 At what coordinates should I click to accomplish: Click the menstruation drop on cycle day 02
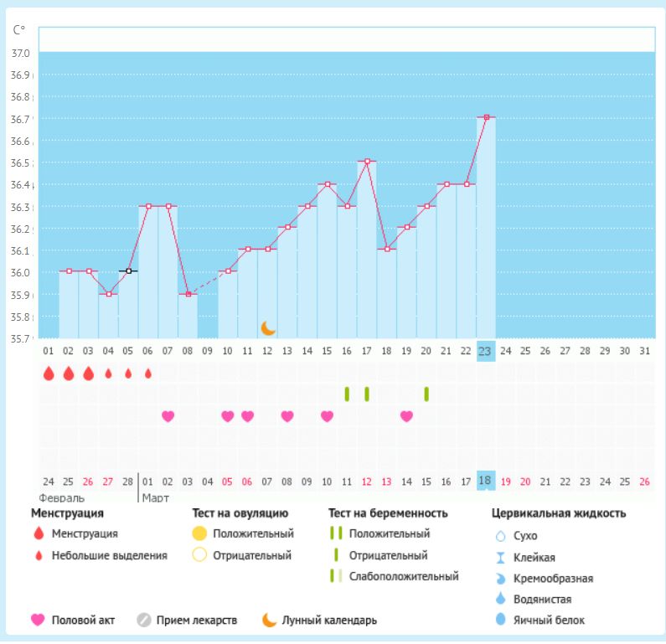click(x=69, y=374)
